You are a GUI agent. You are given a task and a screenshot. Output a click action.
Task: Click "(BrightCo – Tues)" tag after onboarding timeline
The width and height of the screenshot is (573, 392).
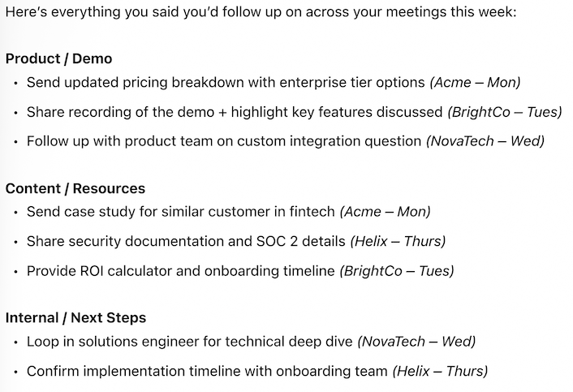tap(396, 270)
